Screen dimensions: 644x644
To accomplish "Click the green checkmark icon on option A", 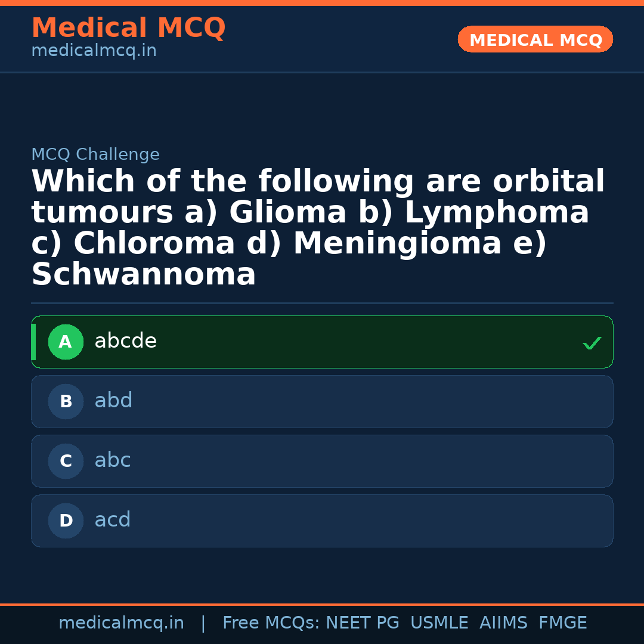I will [x=592, y=343].
